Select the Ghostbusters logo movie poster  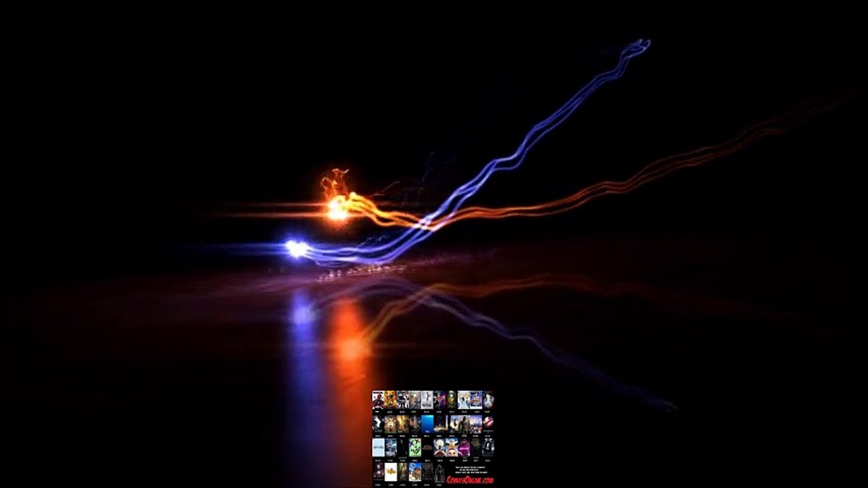pos(488,423)
